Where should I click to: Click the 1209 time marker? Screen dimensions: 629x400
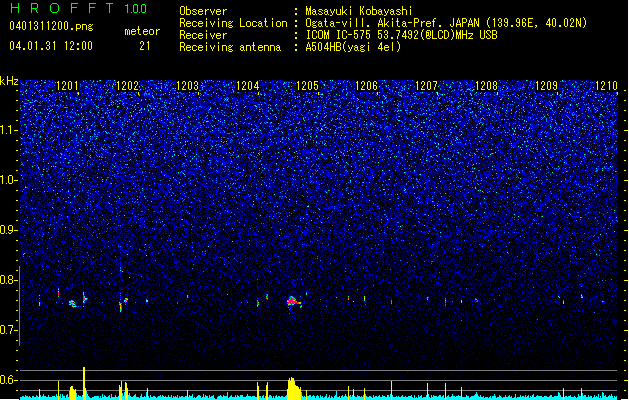click(546, 86)
